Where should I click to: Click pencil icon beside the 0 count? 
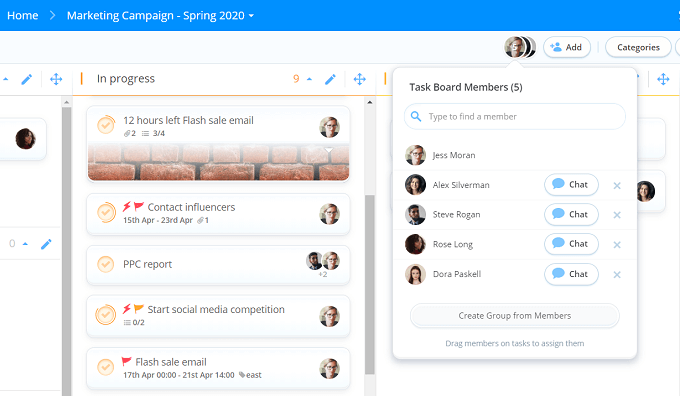click(46, 244)
